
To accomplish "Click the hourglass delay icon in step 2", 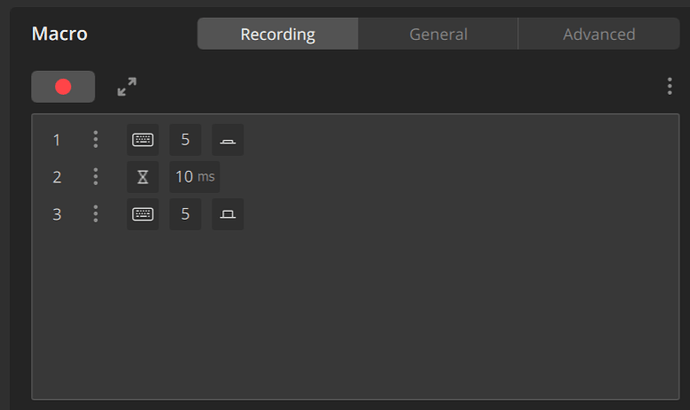I will tap(143, 177).
